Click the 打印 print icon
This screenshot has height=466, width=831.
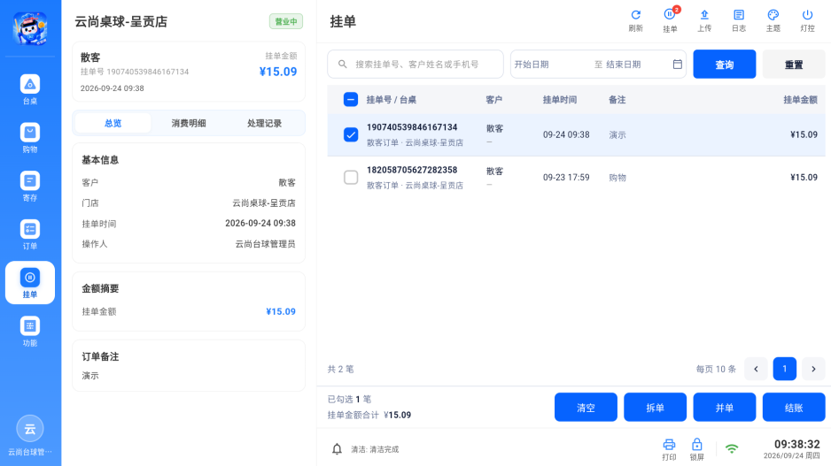669,450
